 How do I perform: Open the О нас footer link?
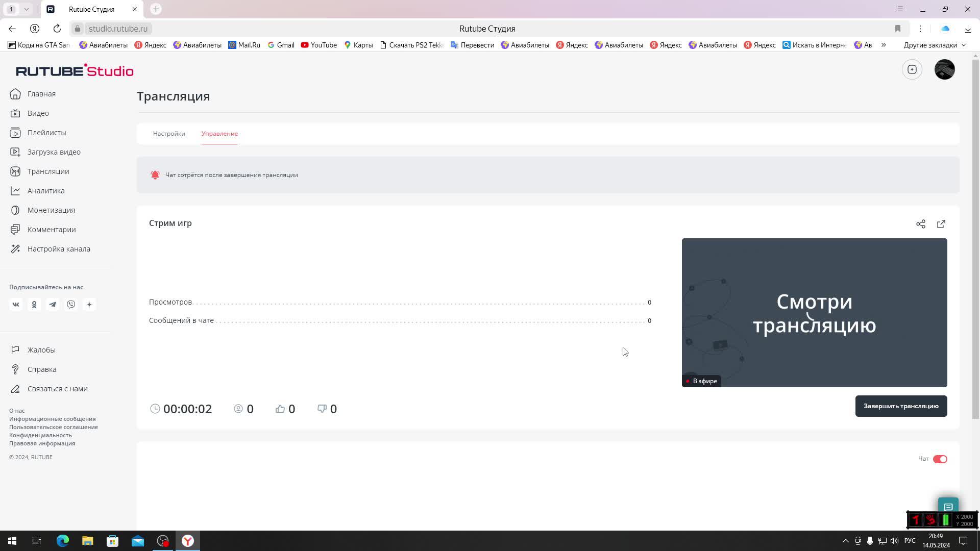tap(17, 411)
